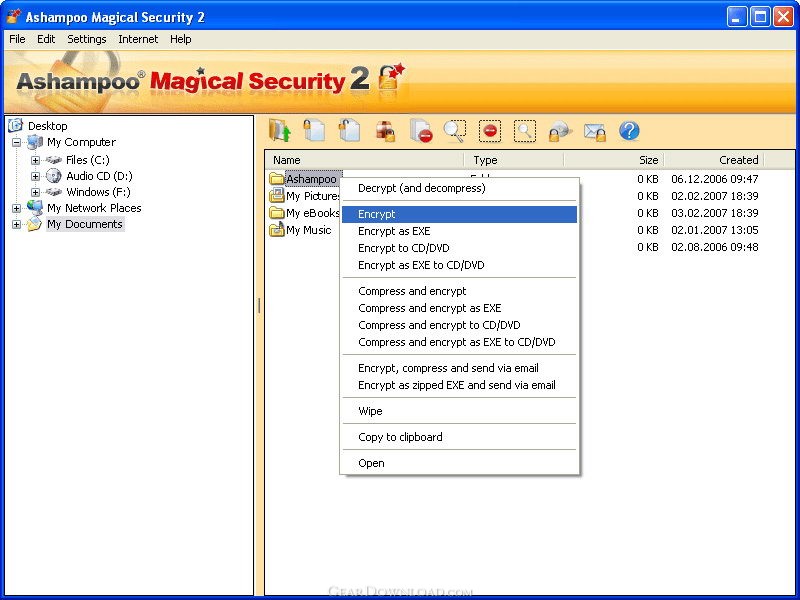Click the Audio CD disc icon

click(x=53, y=176)
